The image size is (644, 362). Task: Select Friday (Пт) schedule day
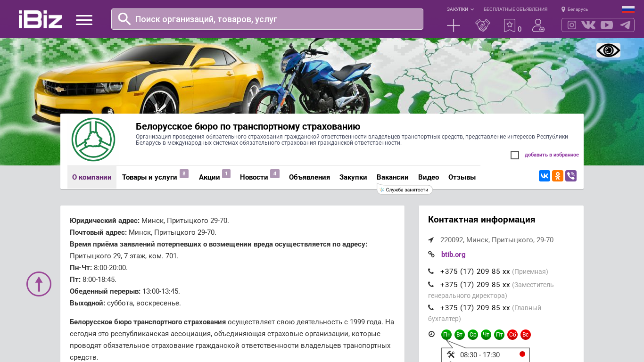tap(499, 335)
